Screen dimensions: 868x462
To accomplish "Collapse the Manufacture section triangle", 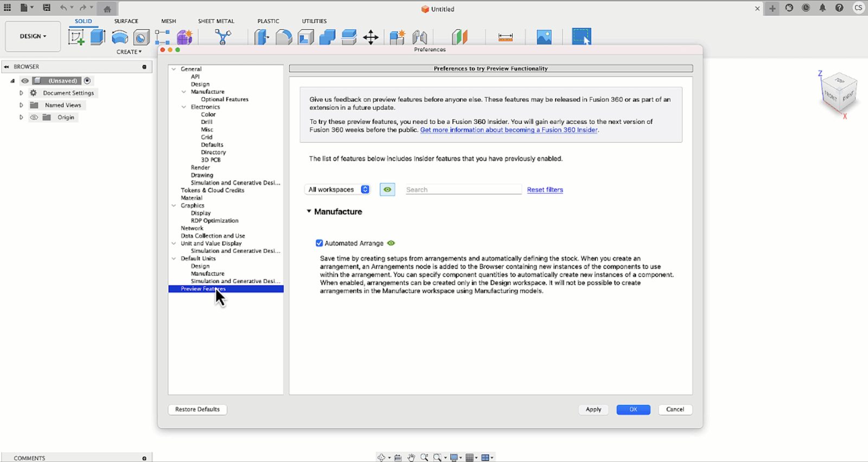I will pyautogui.click(x=309, y=211).
